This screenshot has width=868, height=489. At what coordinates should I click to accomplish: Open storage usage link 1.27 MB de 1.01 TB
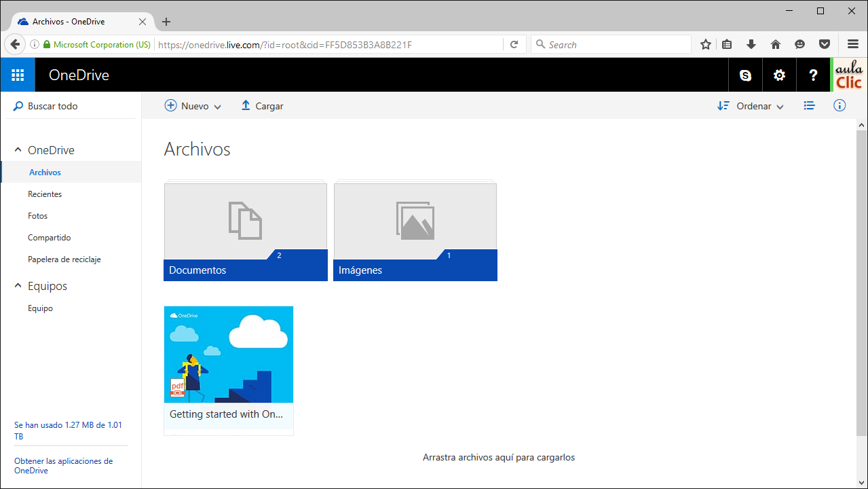[x=68, y=431]
